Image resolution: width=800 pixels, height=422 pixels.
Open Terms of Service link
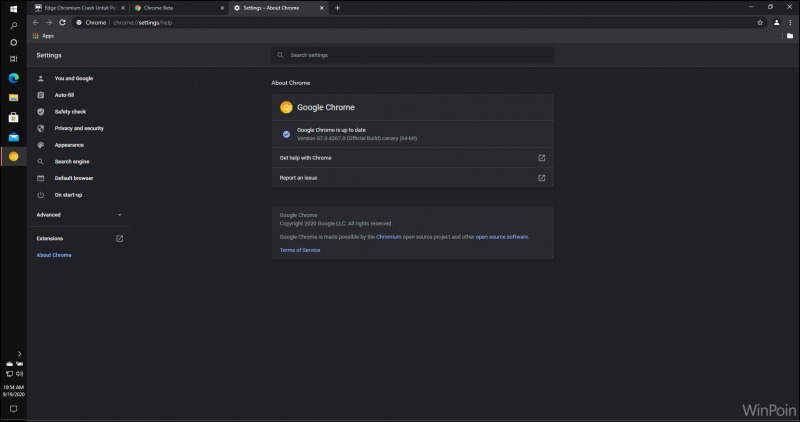click(x=300, y=250)
